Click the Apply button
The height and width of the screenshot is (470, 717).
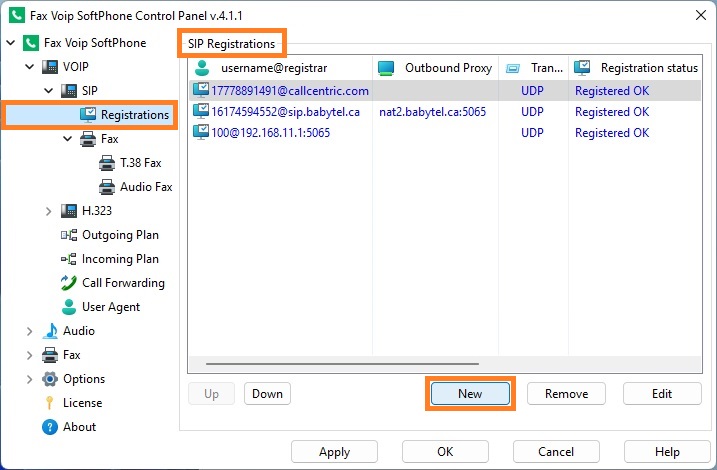pos(334,452)
